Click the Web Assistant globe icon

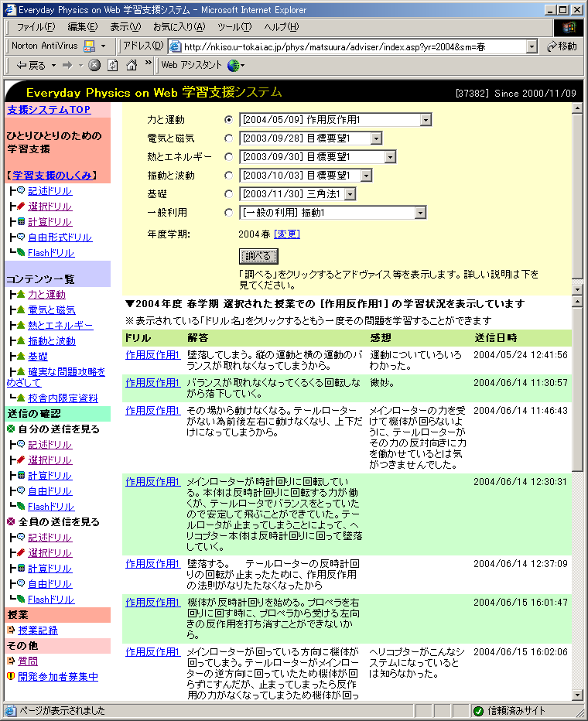coord(234,65)
